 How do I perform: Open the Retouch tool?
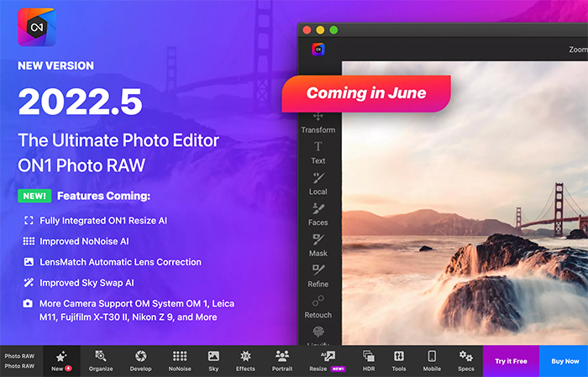pyautogui.click(x=318, y=306)
